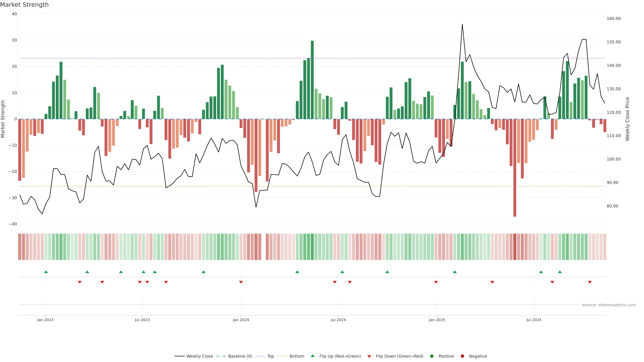This screenshot has width=644, height=362.
Task: Click the Jul 2024 x-axis label
Action: pos(338,320)
